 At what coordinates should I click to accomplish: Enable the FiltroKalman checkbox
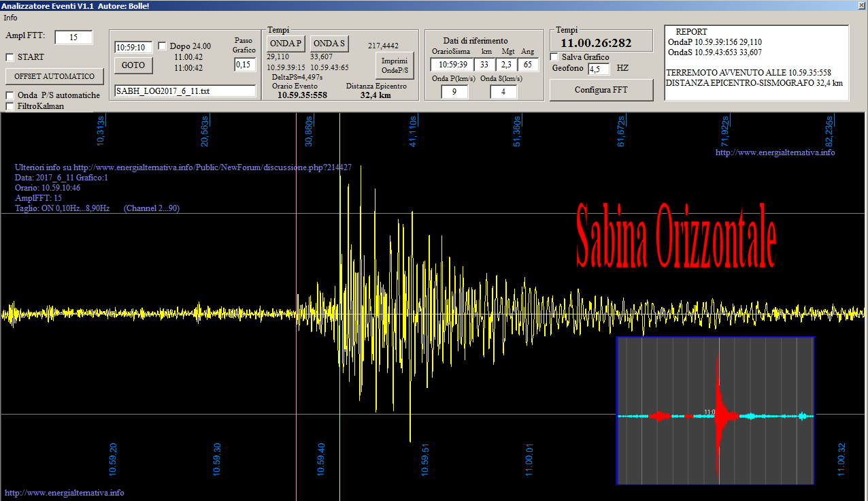click(x=10, y=106)
